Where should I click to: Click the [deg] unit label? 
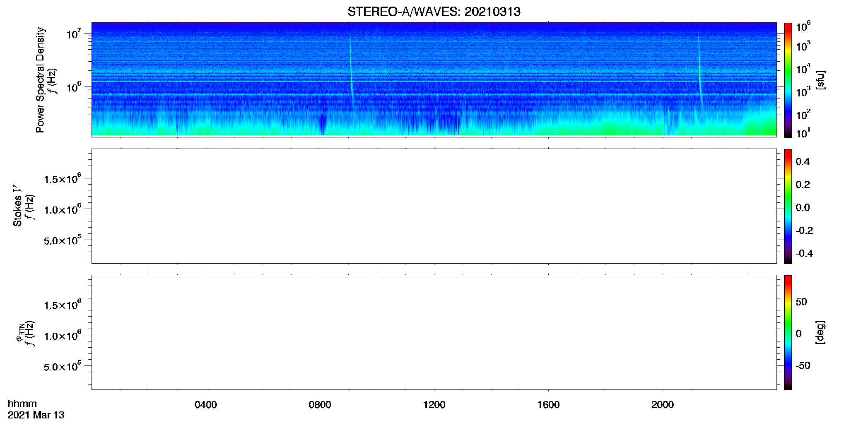tap(820, 332)
